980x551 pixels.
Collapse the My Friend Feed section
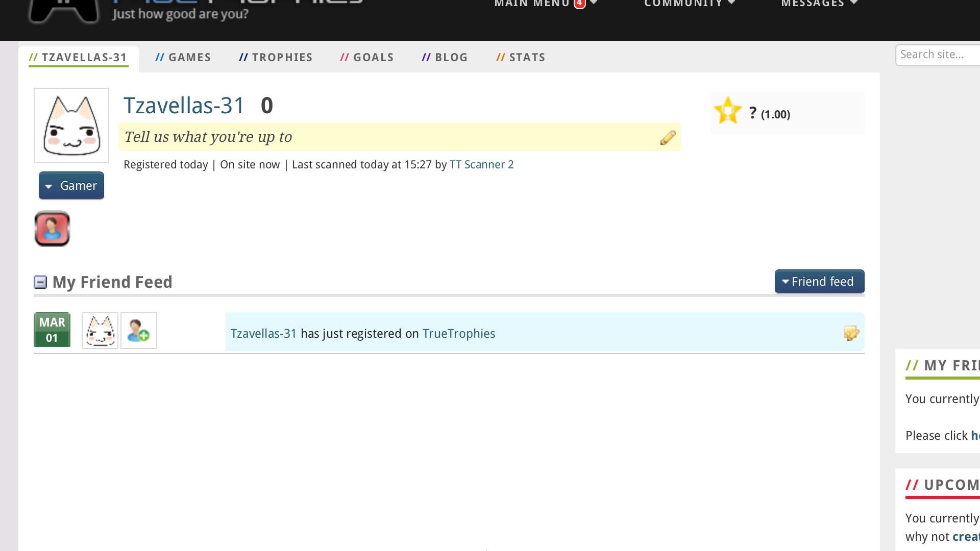pyautogui.click(x=40, y=282)
